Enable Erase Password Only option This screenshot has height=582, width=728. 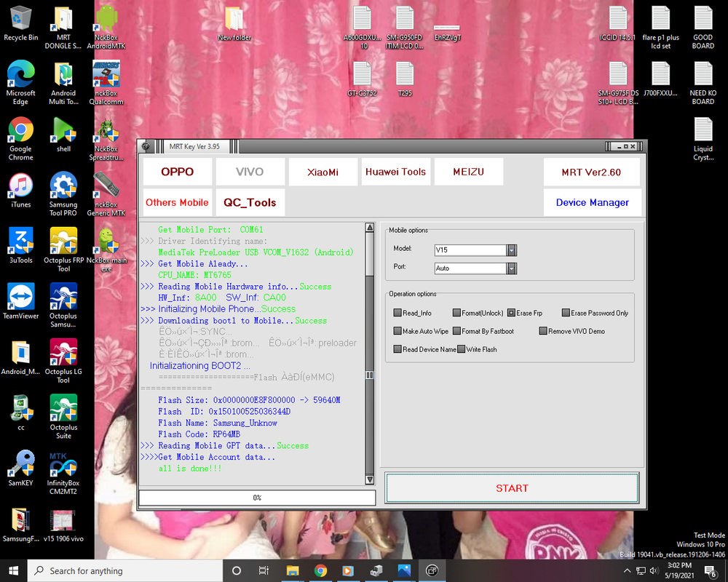tap(566, 313)
